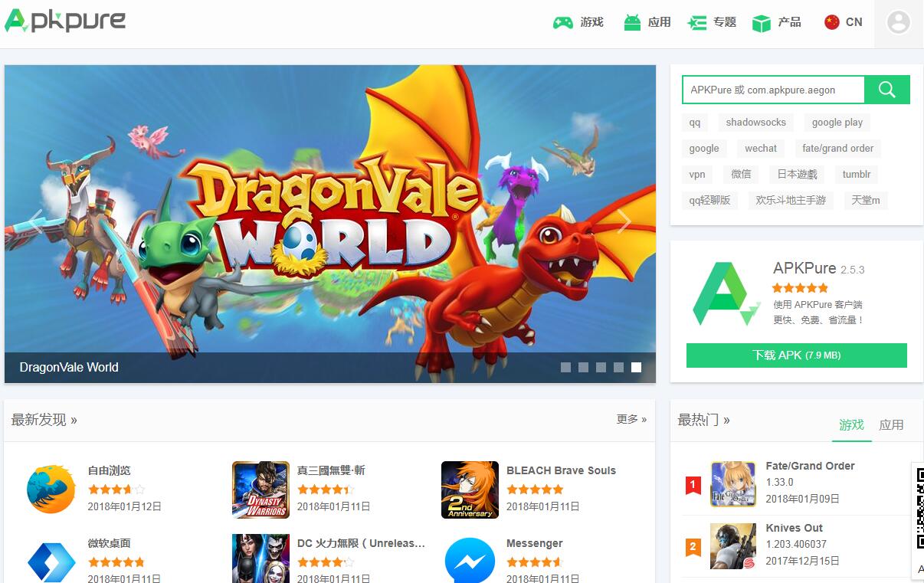Click the vpn search tag
Screen dimensions: 924x583
(x=697, y=175)
